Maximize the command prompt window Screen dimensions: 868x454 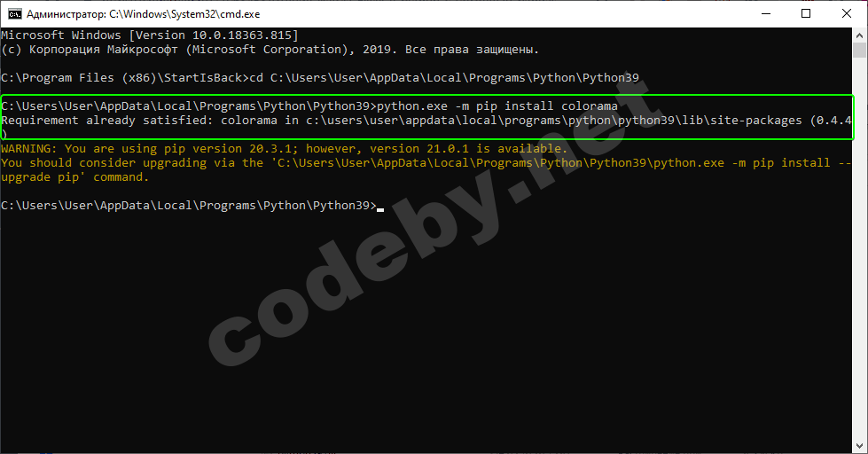(x=806, y=14)
